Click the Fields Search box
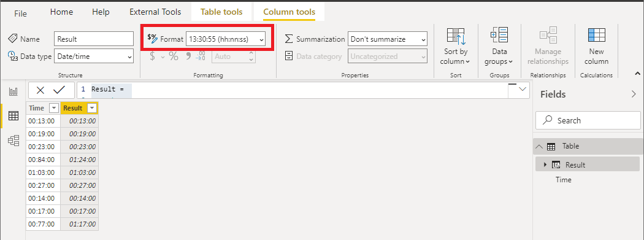644x240 pixels. point(588,120)
